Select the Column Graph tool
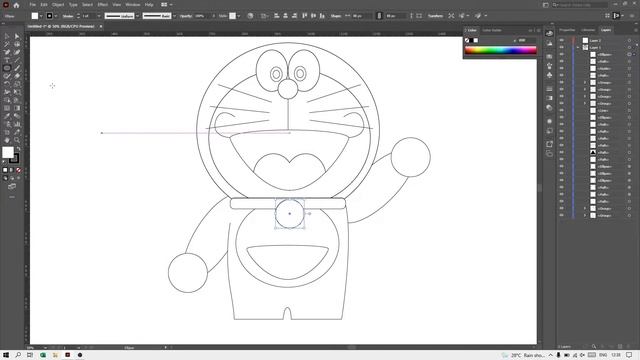 (x=17, y=124)
